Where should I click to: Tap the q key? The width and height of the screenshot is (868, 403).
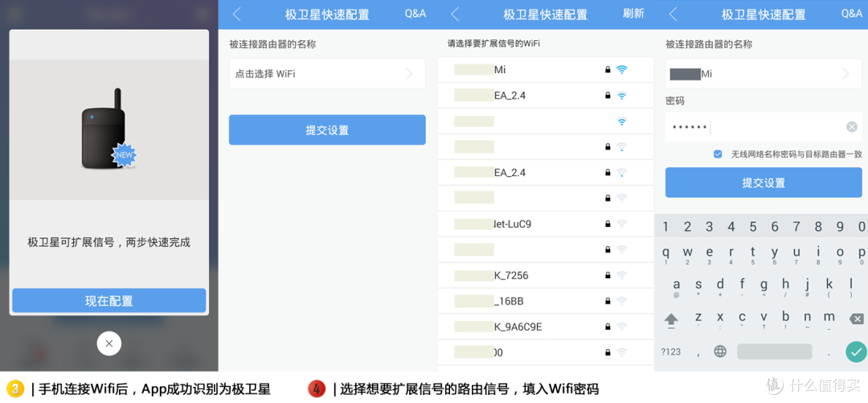click(x=665, y=254)
